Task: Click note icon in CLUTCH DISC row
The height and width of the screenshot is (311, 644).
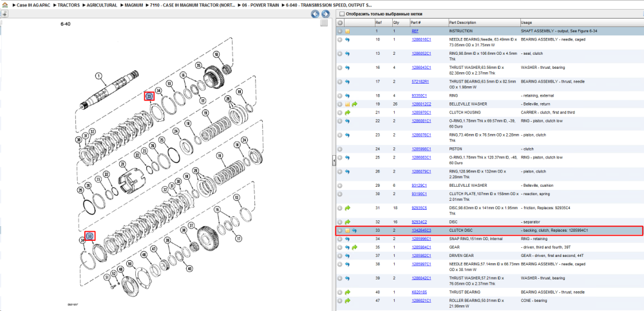Action: pyautogui.click(x=347, y=231)
